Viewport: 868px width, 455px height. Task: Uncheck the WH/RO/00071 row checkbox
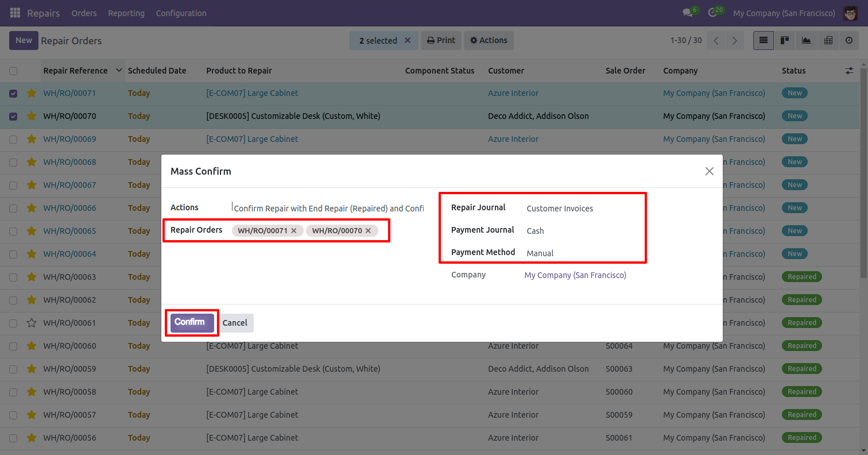point(13,94)
